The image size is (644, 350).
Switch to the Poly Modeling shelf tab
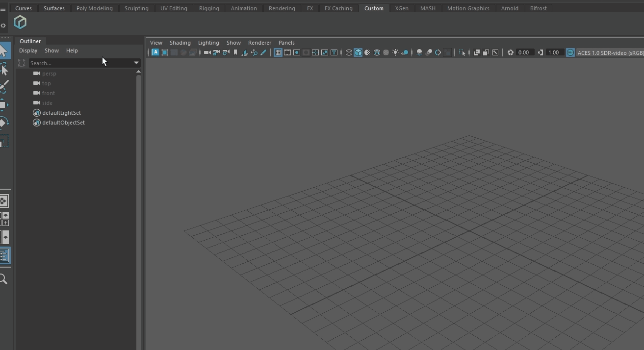[94, 8]
